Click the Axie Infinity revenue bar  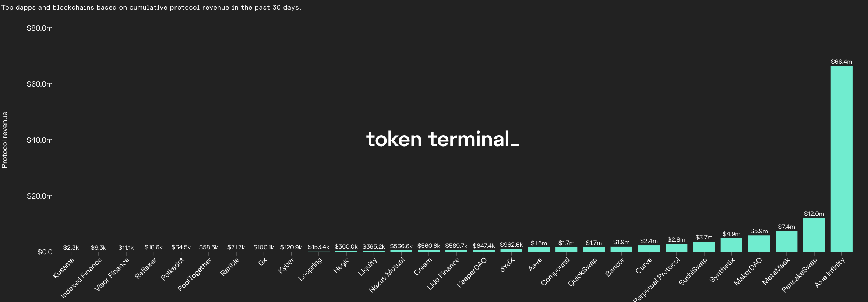coord(841,159)
